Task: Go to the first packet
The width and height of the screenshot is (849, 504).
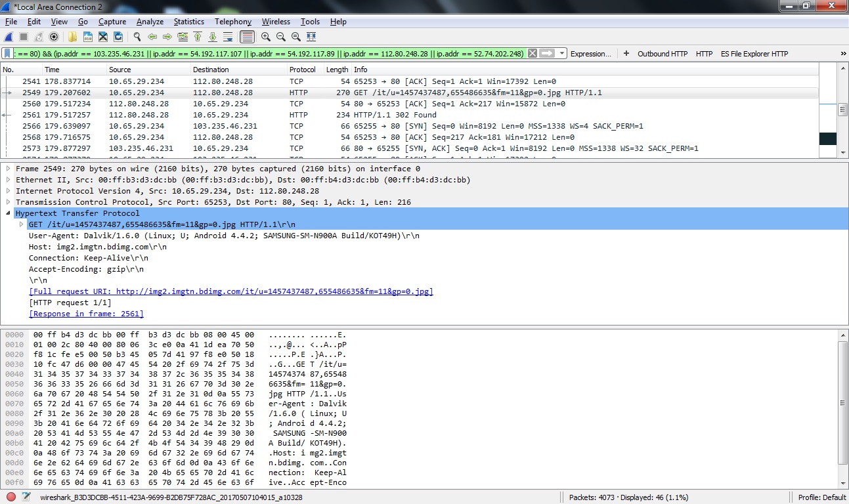Action: click(x=197, y=37)
